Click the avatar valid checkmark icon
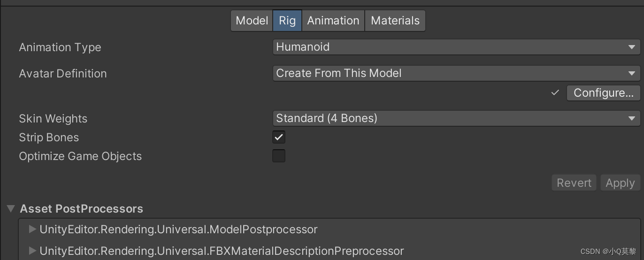Viewport: 644px width, 260px height. tap(555, 93)
